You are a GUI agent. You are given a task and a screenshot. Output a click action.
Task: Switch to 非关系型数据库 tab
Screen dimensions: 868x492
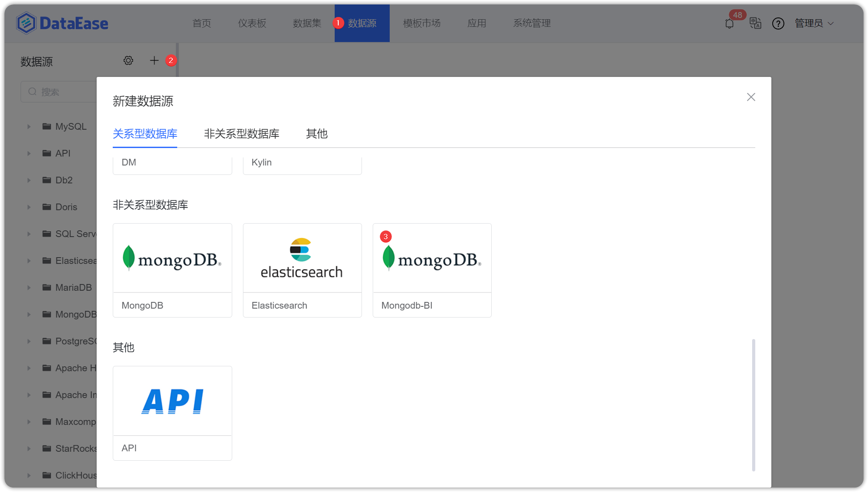(x=242, y=134)
